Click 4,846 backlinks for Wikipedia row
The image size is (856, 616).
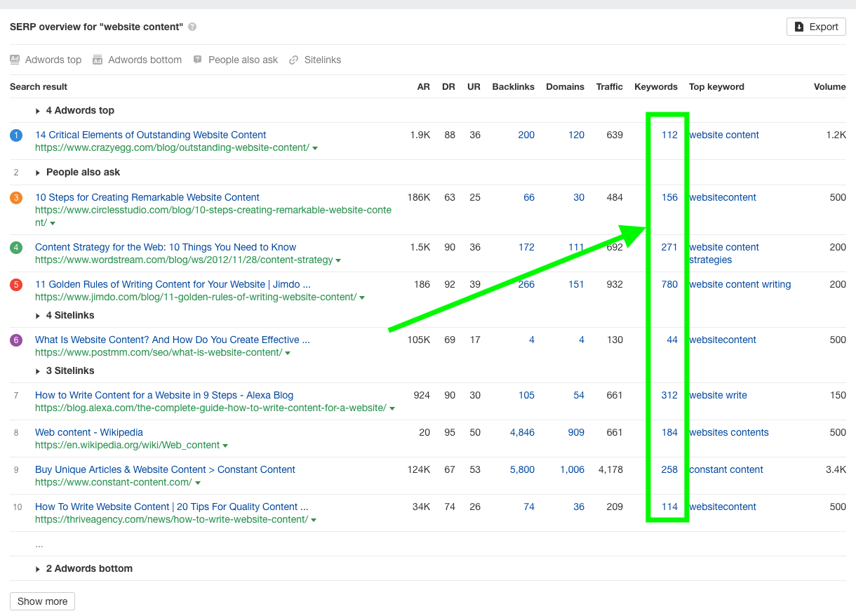pyautogui.click(x=522, y=432)
